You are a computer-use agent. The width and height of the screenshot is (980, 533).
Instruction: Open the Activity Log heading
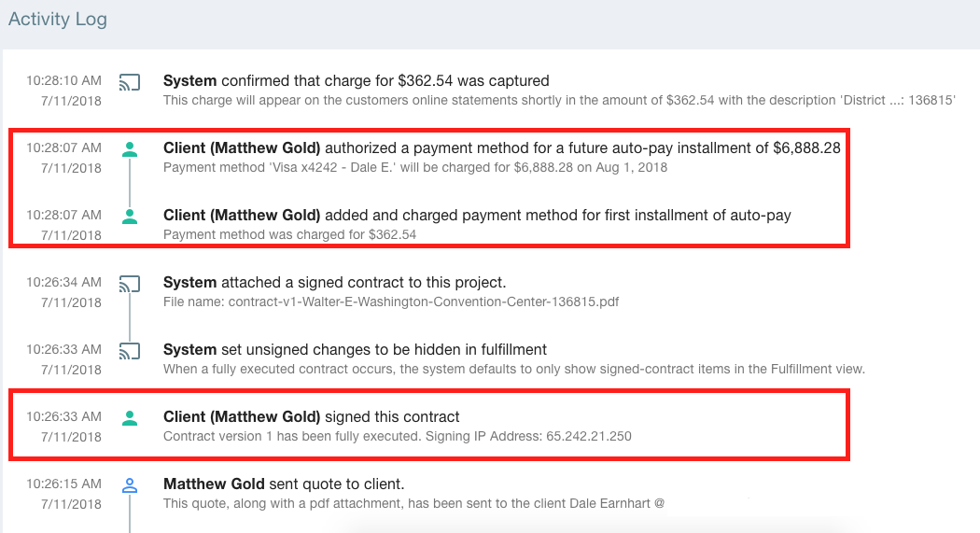pos(58,20)
